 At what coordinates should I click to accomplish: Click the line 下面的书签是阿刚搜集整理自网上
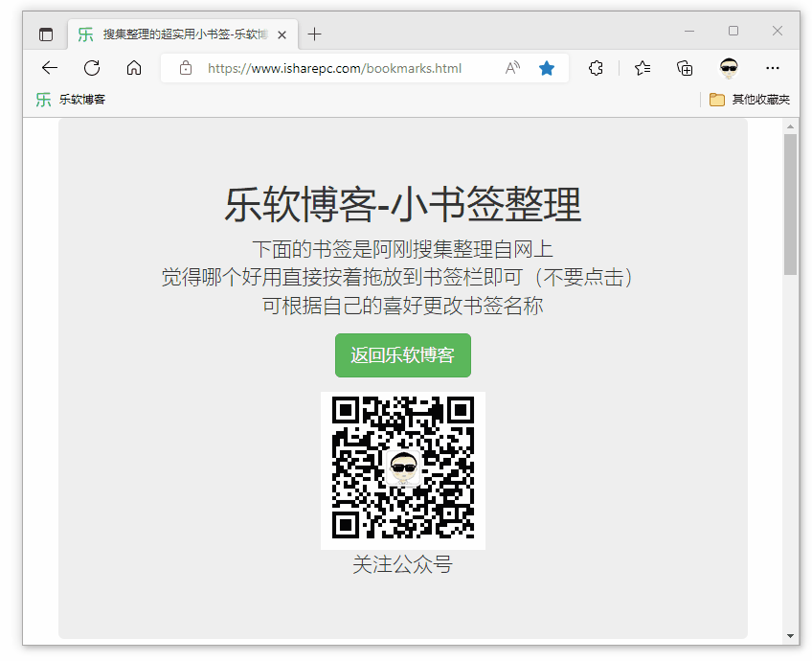(x=403, y=249)
